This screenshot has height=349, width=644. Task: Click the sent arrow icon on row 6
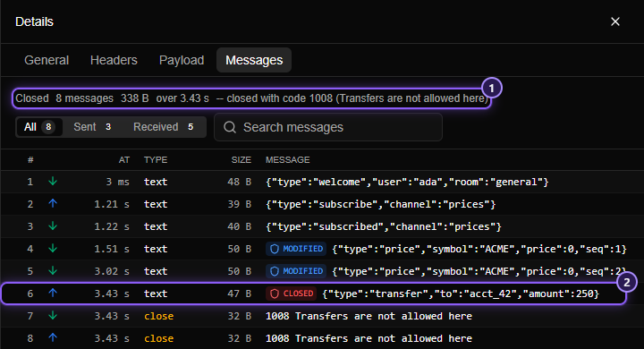(53, 294)
